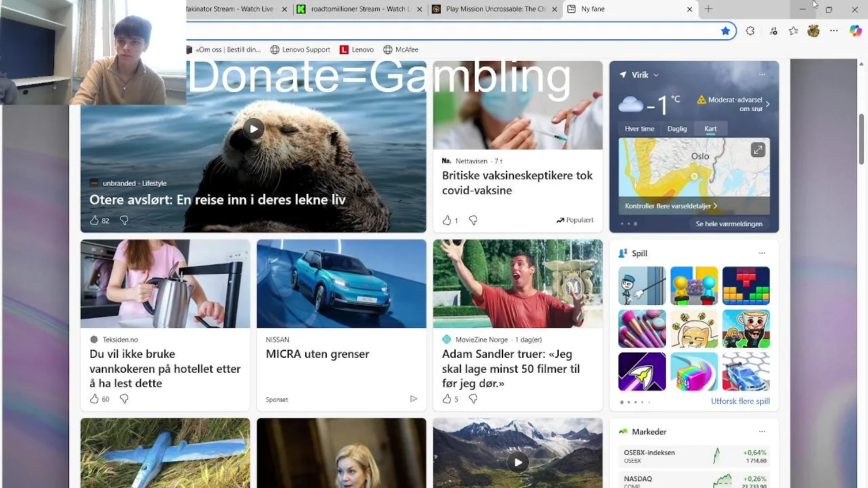Image resolution: width=868 pixels, height=488 pixels.
Task: Dislike the Adam Sandler article
Action: pyautogui.click(x=473, y=399)
